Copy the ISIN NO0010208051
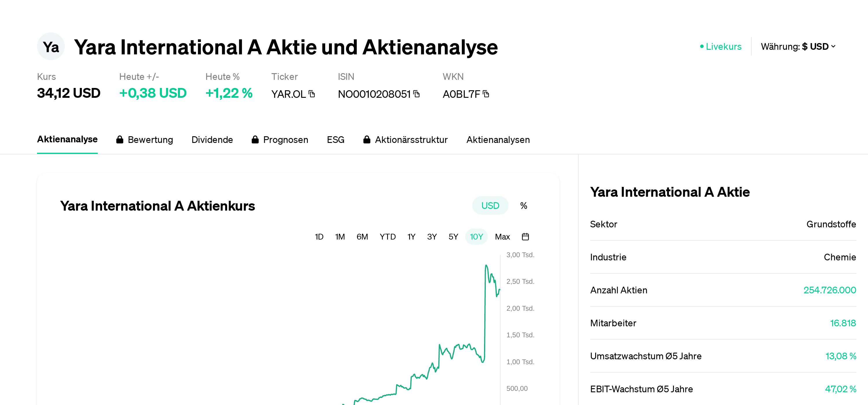 pos(416,94)
